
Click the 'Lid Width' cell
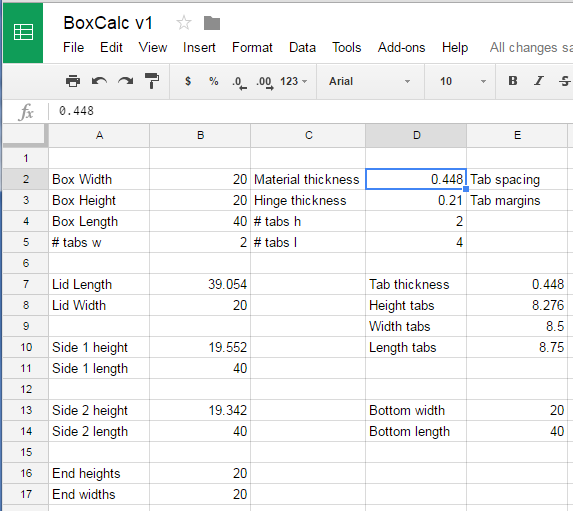point(99,305)
